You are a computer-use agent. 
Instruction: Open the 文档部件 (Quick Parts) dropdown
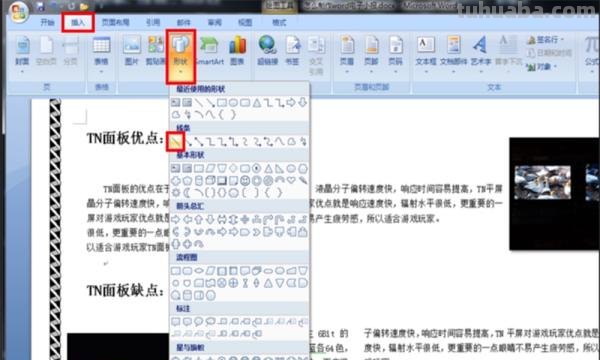click(x=453, y=55)
